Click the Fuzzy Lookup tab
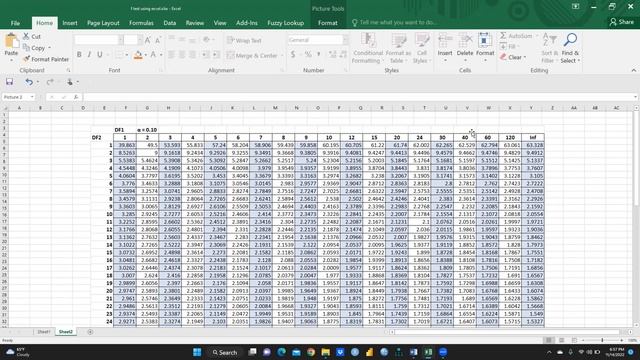Screen dimensions: 640x360 (285, 23)
